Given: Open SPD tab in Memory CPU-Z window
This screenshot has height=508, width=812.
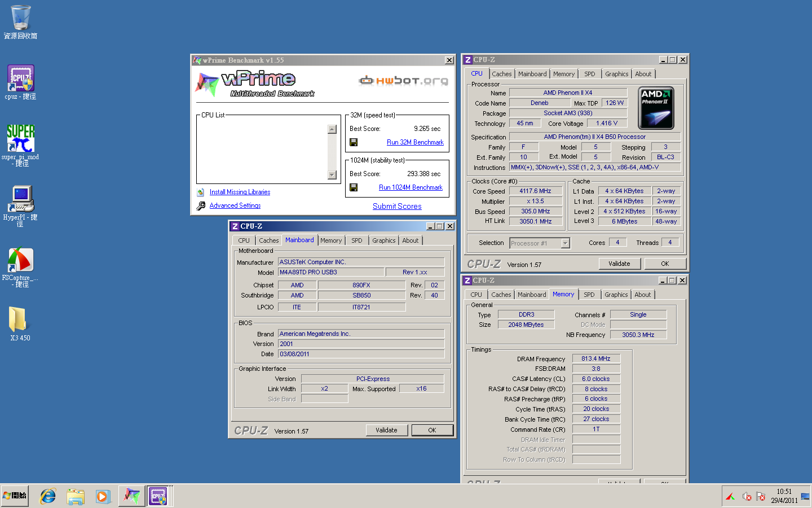Looking at the screenshot, I should 589,295.
